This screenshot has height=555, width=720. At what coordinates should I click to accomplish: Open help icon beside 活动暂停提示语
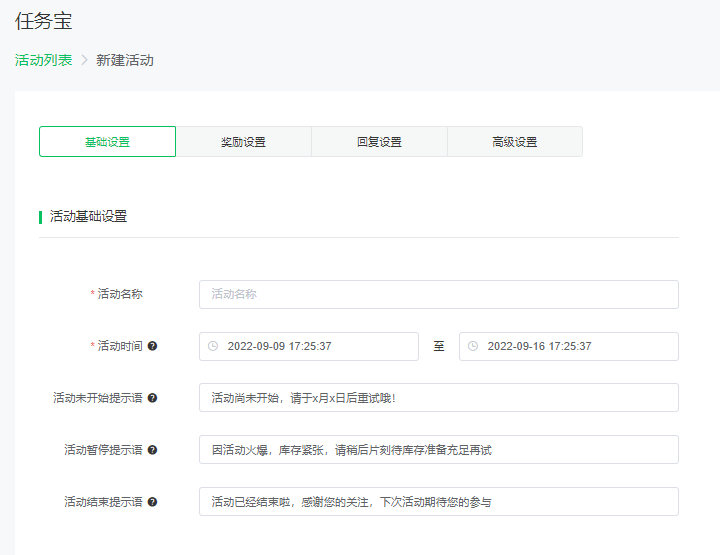pos(152,450)
